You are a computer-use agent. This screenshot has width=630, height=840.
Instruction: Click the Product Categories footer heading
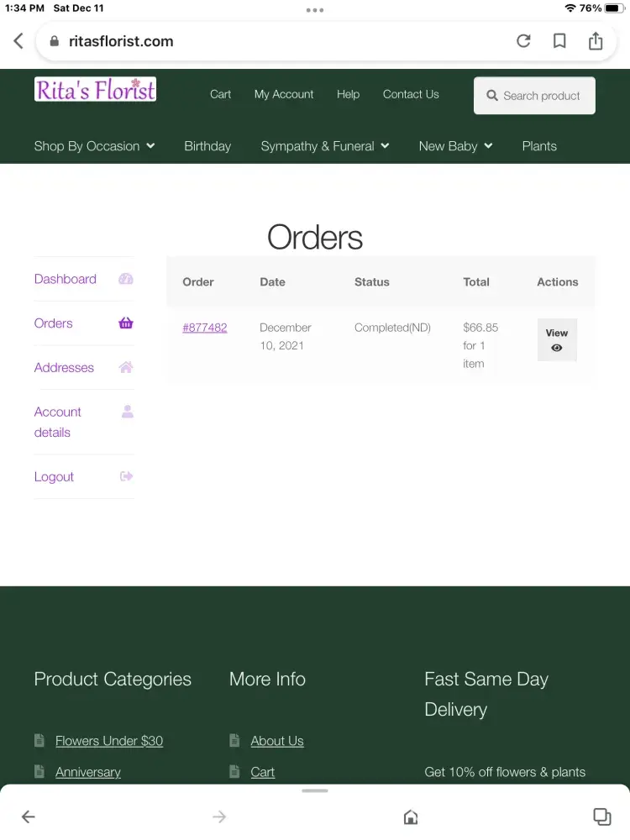pos(113,679)
